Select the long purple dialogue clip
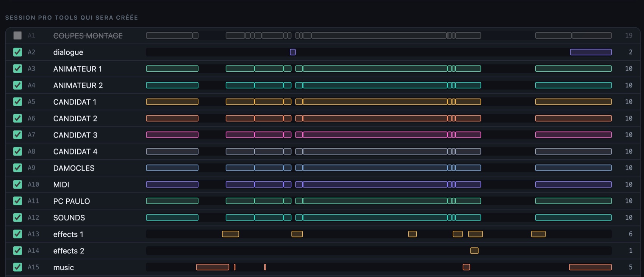644x277 pixels. [x=591, y=52]
